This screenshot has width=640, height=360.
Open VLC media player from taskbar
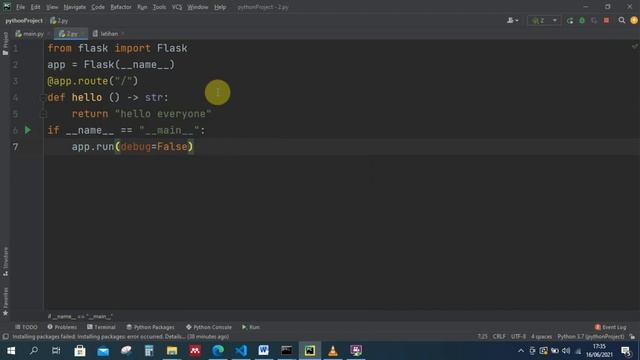click(x=333, y=351)
